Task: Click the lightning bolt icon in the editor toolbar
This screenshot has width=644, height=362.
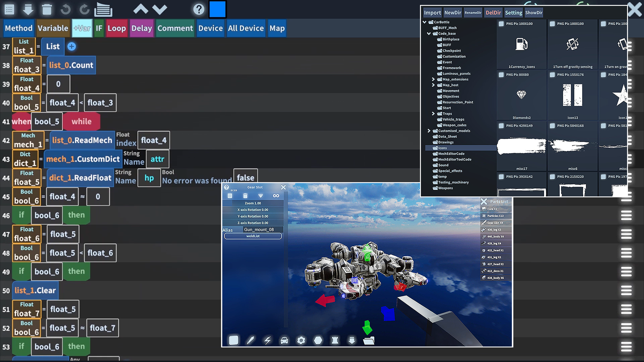Action: pyautogui.click(x=267, y=340)
